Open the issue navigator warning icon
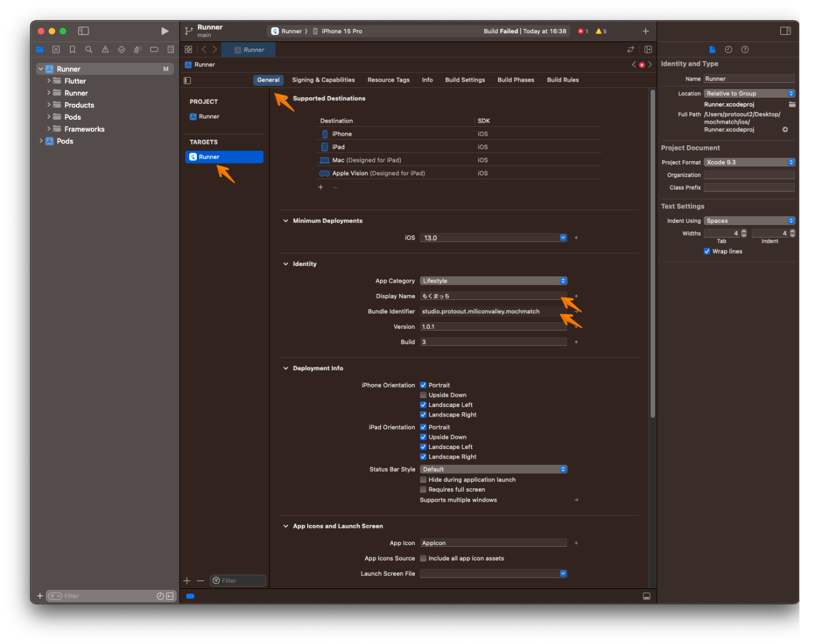The width and height of the screenshot is (830, 644). pyautogui.click(x=105, y=50)
